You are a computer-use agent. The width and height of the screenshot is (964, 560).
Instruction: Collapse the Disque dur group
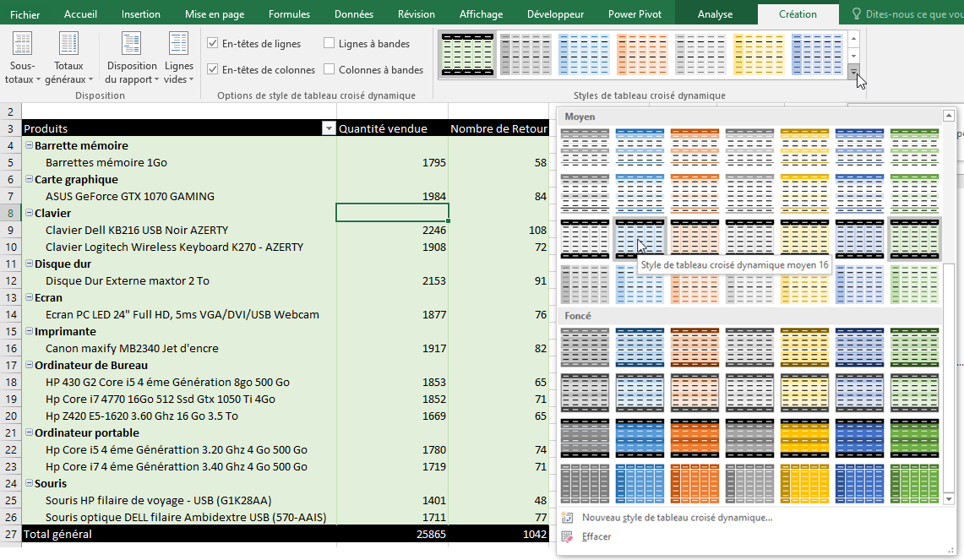[29, 263]
